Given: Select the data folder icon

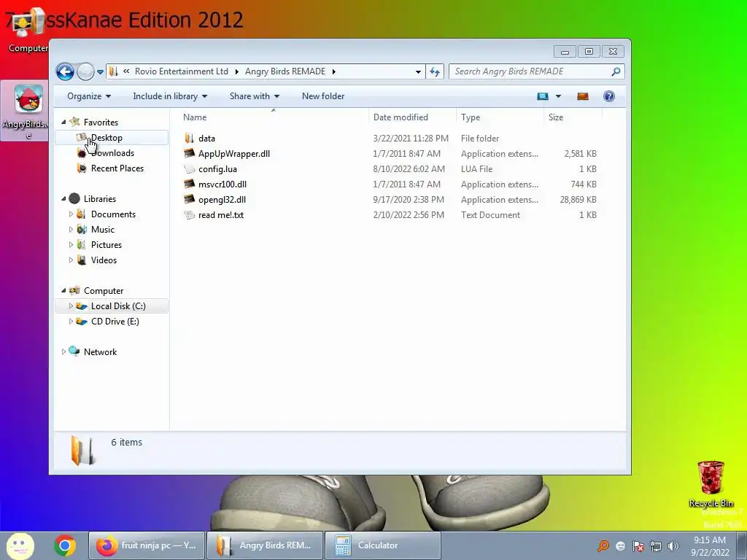Looking at the screenshot, I should click(x=190, y=138).
